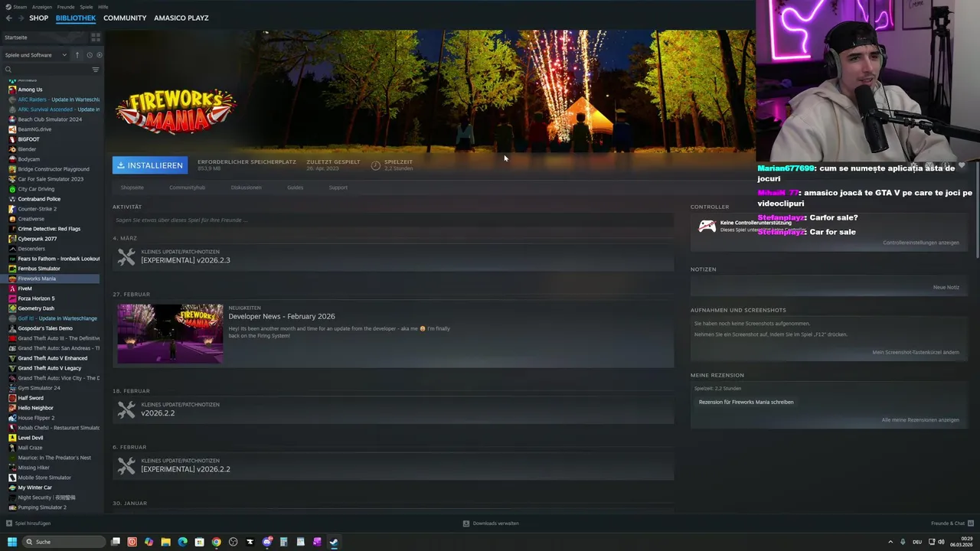This screenshot has height=551, width=980.
Task: Open the AMASICO PLAYZ profile tab
Action: coord(181,18)
